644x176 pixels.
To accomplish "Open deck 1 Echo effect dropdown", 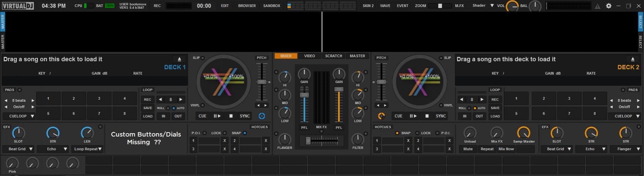I will (53, 149).
